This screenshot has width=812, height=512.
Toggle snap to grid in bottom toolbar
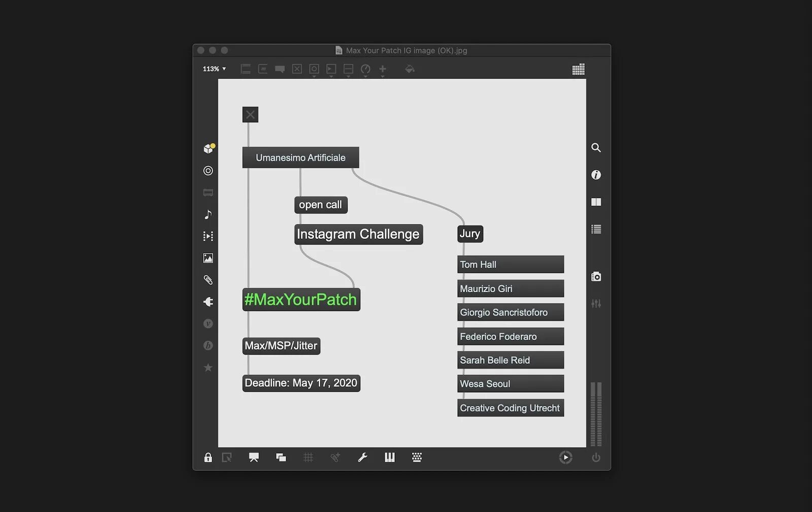(x=335, y=458)
